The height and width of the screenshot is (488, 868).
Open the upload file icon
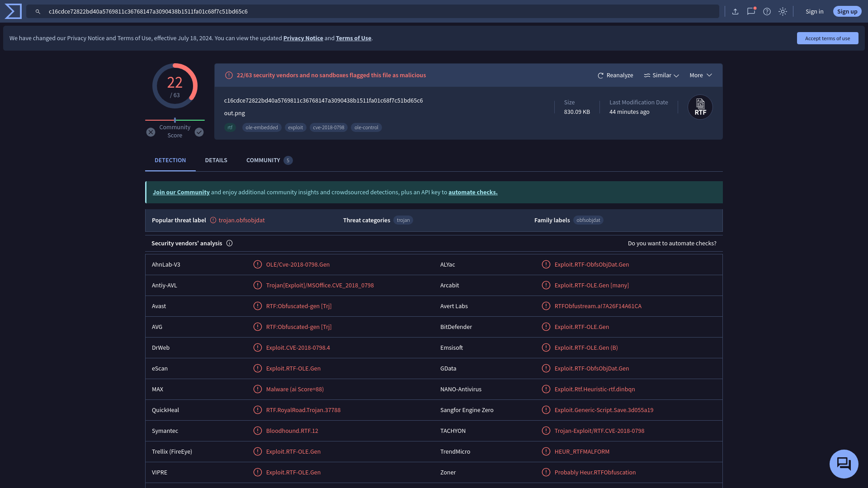coord(735,12)
